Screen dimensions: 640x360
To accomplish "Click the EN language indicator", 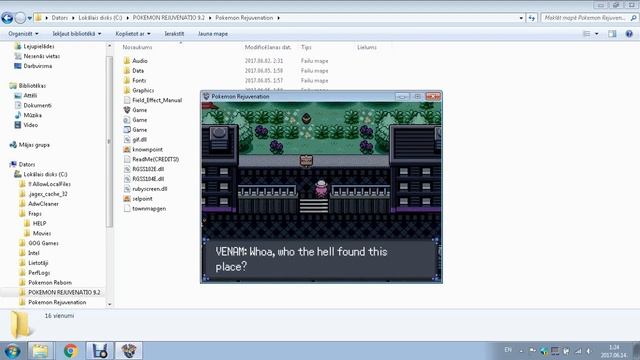I will pos(508,350).
